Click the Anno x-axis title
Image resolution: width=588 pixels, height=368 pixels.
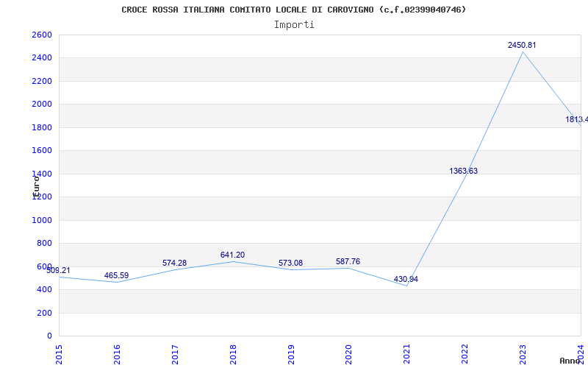coord(572,361)
